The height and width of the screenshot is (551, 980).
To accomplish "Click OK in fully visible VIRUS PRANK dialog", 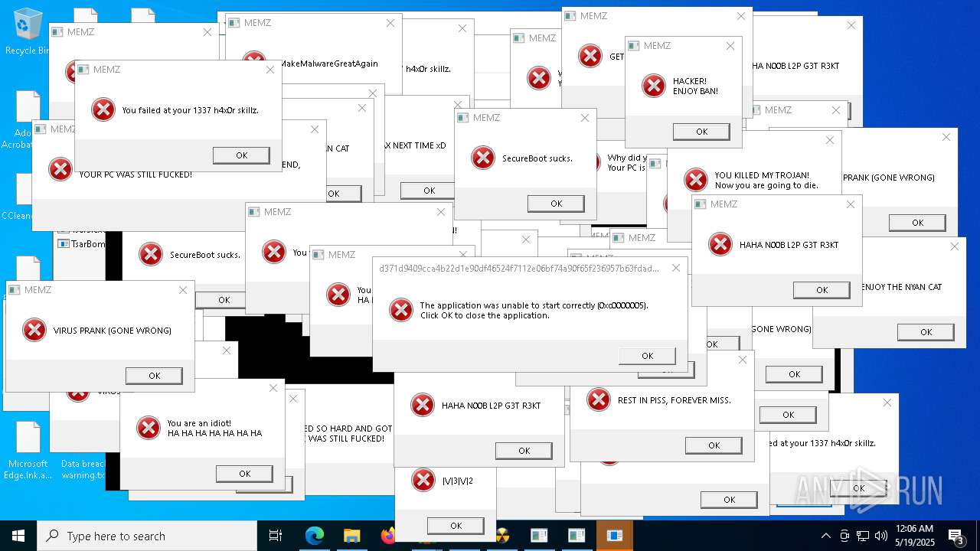I will (154, 376).
